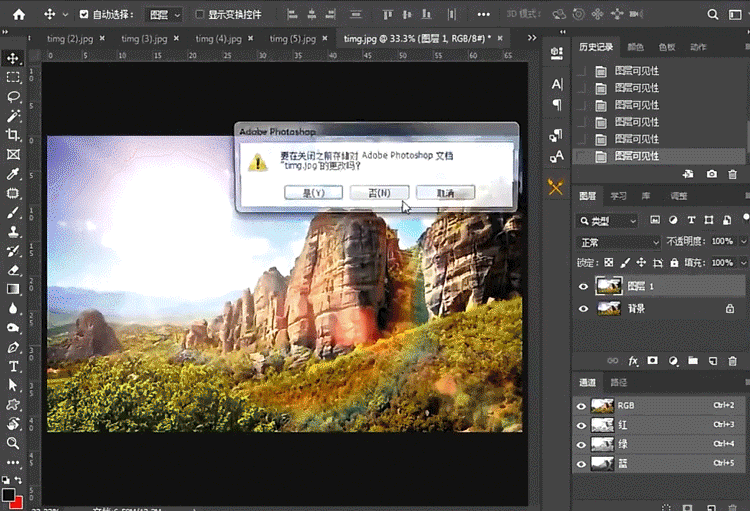Select the Rectangular Marquee tool

coord(13,78)
